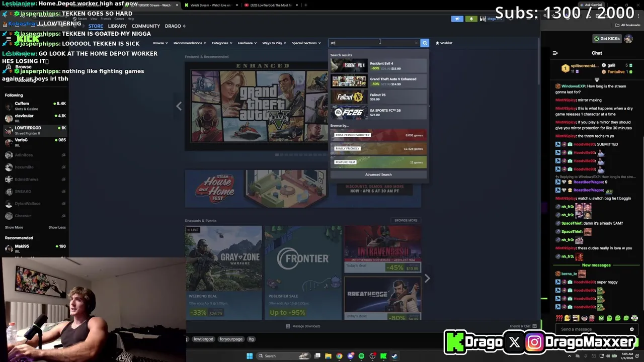Viewport: 644px width, 362px height.
Task: Open the Browse dropdown in Steam store
Action: (x=160, y=43)
